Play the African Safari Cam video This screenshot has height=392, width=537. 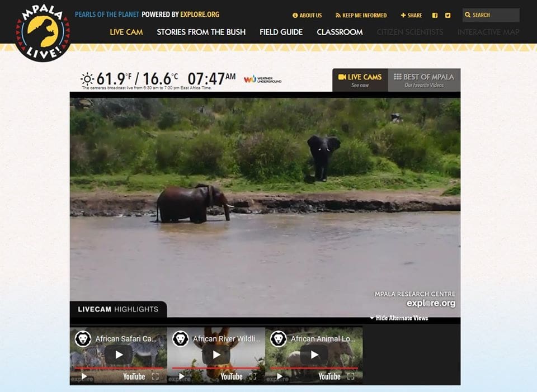[119, 355]
